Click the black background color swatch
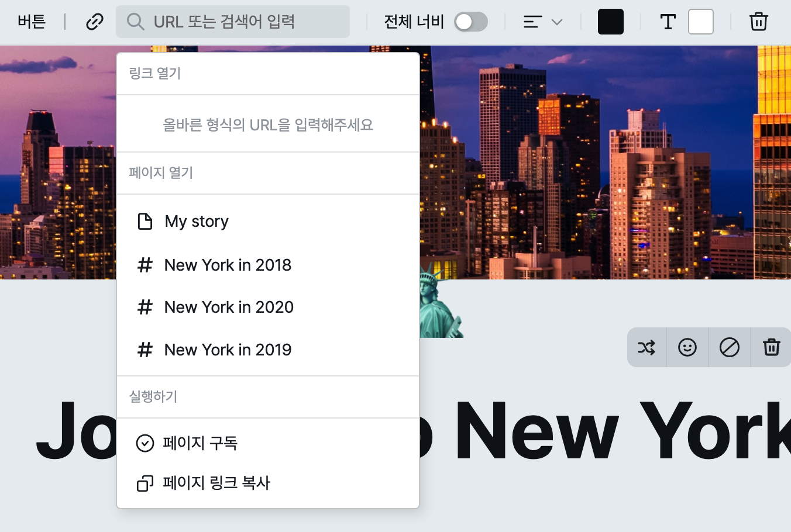 coord(610,22)
